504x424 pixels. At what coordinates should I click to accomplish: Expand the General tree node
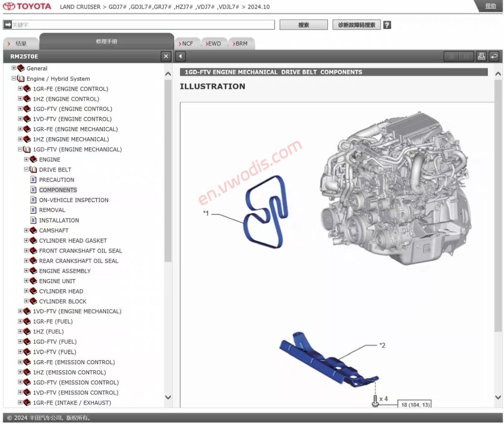point(14,68)
